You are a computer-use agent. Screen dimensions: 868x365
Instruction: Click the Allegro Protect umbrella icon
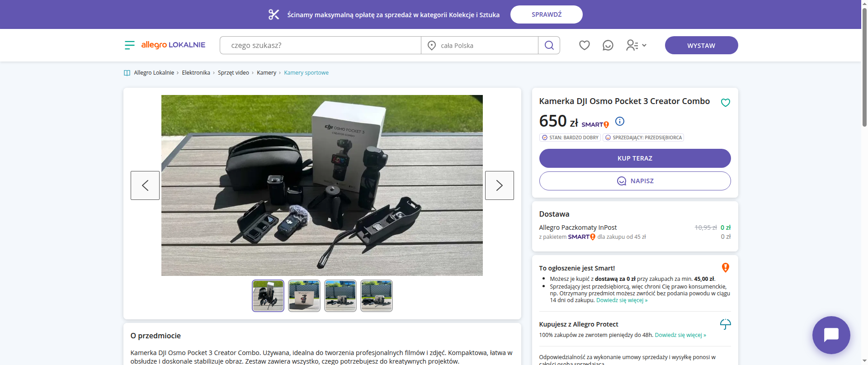726,324
